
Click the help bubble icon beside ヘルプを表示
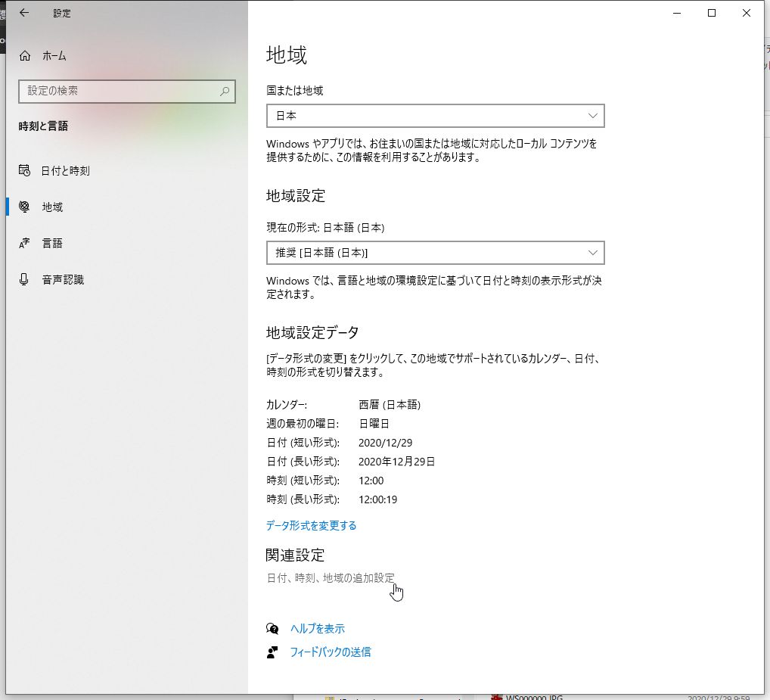[x=272, y=629]
